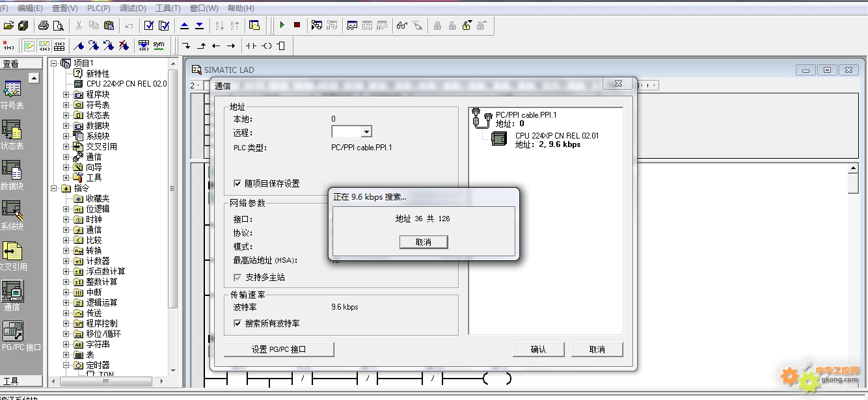Click 取消 next to 确认 button

[x=597, y=349]
